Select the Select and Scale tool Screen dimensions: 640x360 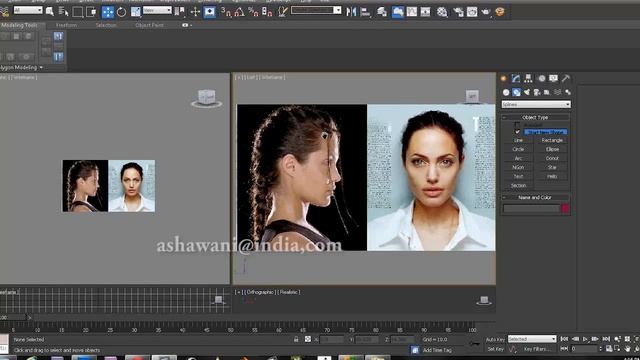tap(136, 12)
